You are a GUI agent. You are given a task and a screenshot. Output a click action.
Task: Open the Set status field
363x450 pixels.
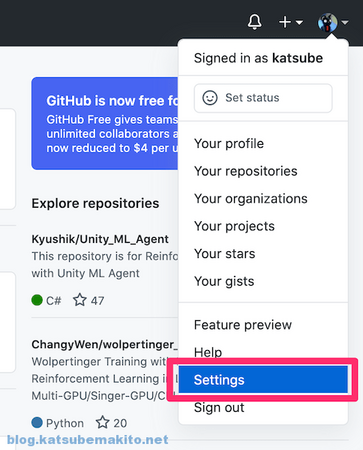tap(263, 98)
